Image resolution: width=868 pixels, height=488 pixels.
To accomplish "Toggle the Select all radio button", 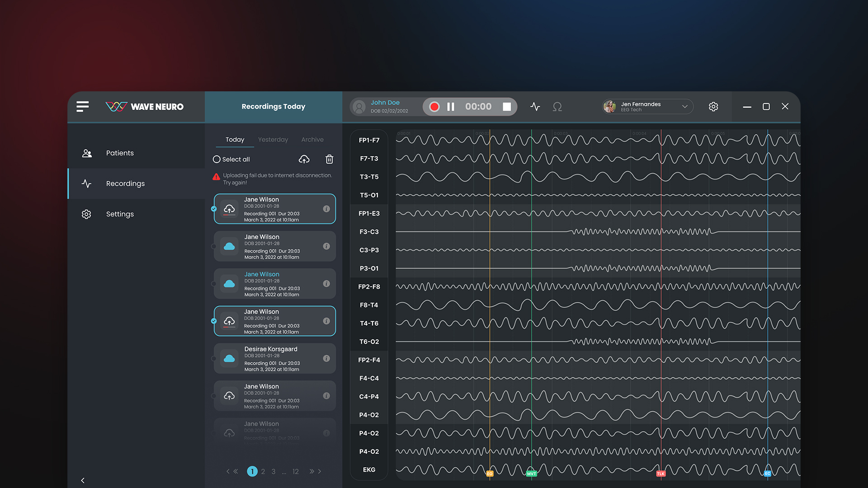I will coord(217,159).
